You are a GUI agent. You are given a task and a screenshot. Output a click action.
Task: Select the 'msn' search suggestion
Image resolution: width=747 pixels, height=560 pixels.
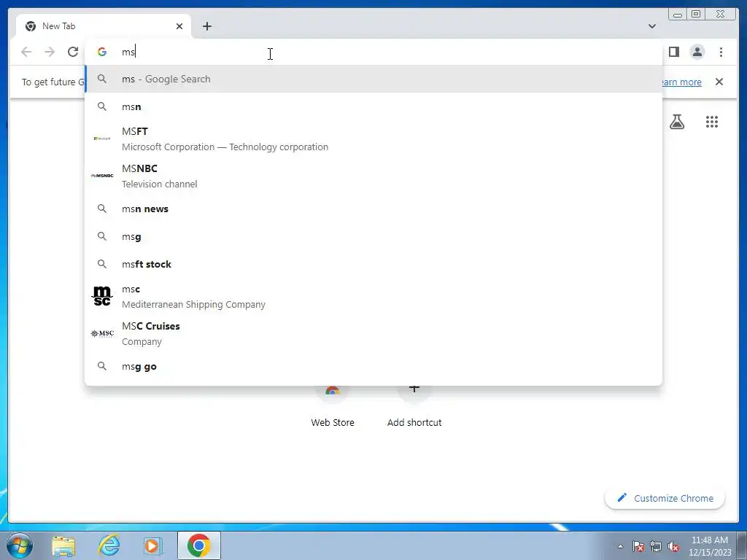click(373, 106)
